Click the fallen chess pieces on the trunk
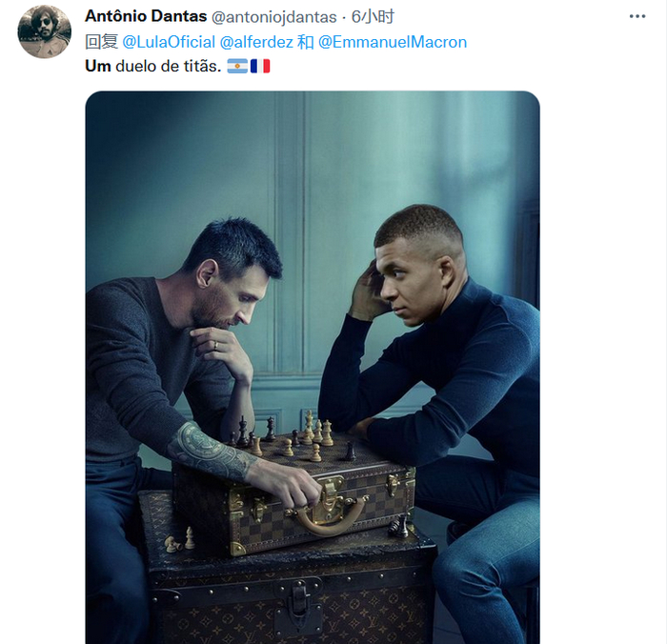The height and width of the screenshot is (644, 667). click(180, 540)
